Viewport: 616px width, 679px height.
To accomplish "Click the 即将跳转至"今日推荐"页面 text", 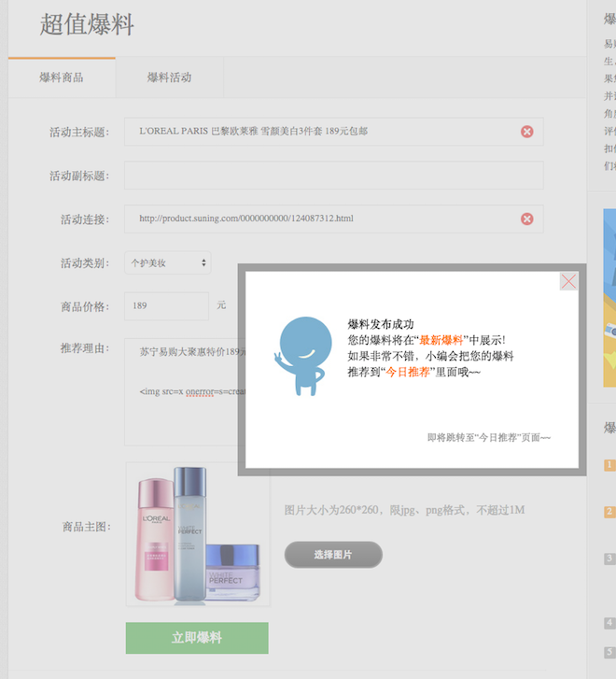I will (489, 438).
